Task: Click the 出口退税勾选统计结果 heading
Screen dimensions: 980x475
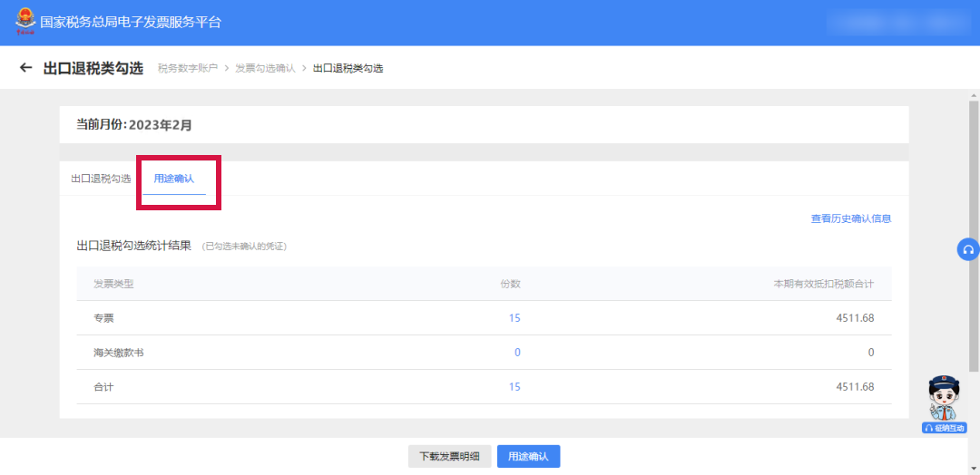Action: (133, 246)
